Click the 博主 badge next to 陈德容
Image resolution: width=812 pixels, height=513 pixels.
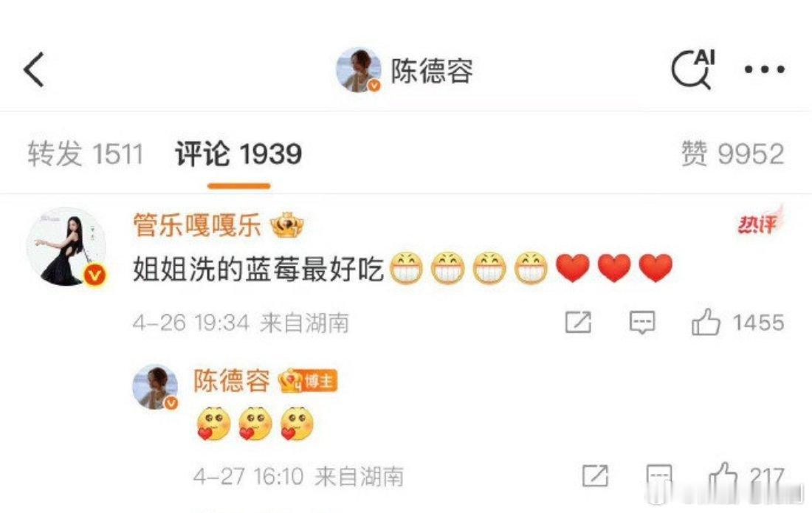click(x=308, y=382)
